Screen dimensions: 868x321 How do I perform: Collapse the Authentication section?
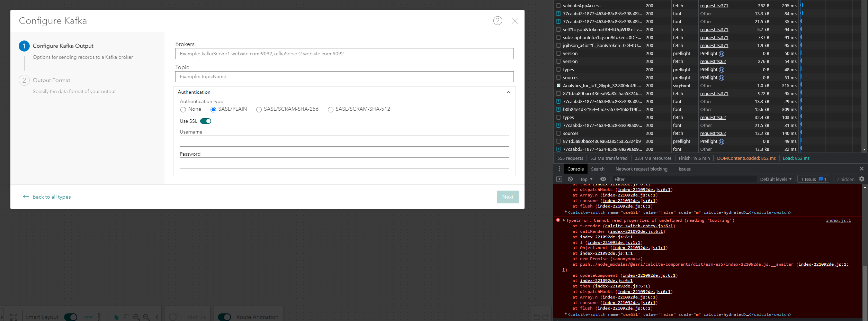click(508, 92)
